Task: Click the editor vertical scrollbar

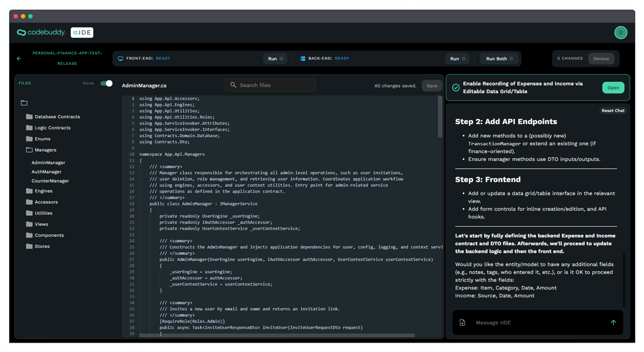Action: [440, 117]
